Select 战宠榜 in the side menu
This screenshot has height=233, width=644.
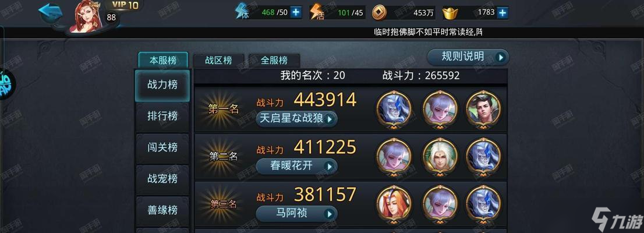pyautogui.click(x=162, y=179)
